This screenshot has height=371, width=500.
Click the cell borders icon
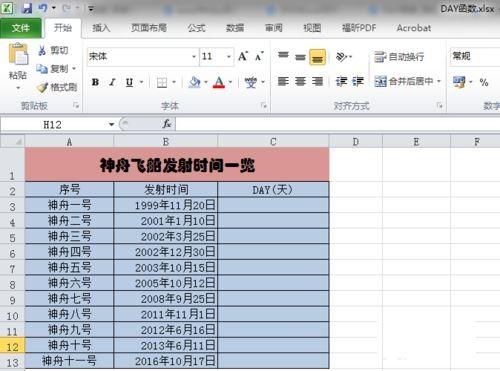click(162, 82)
